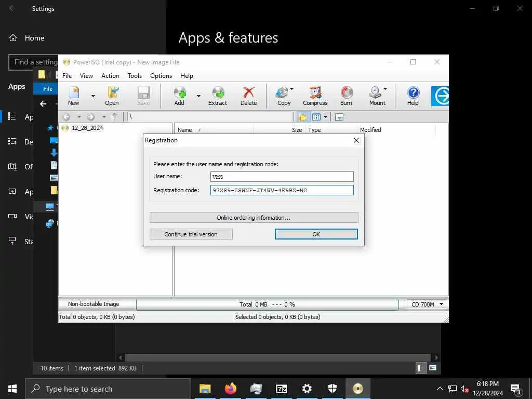Sort by the Type column header
Viewport: 532px width, 399px height.
tap(331, 130)
